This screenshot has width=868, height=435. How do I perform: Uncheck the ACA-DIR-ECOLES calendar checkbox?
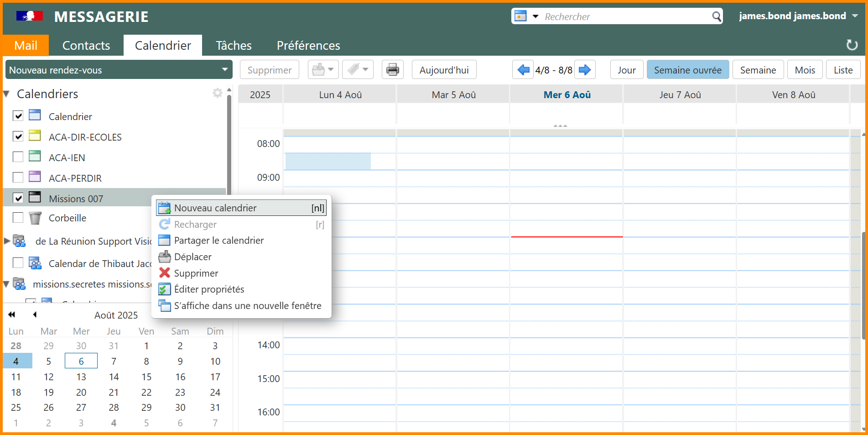[x=18, y=136]
